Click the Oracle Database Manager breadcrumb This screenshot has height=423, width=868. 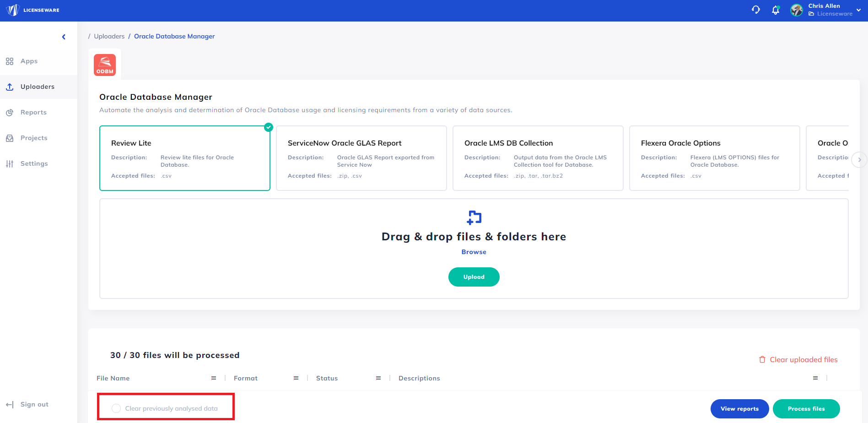[174, 36]
